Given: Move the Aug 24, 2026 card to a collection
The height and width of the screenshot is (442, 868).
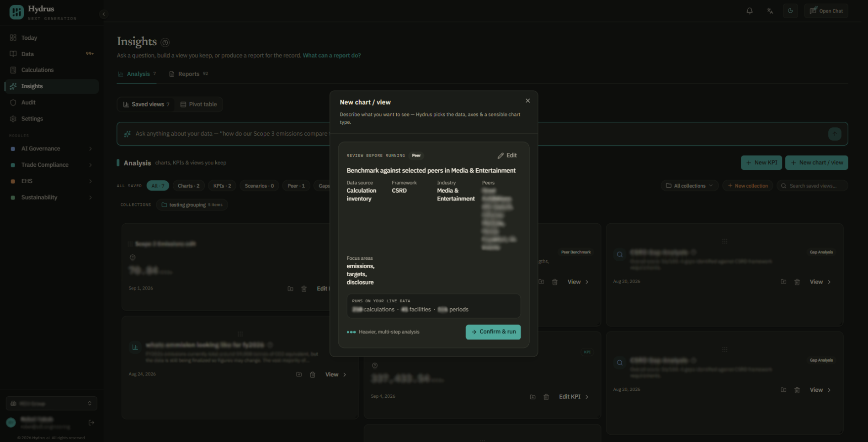Looking at the screenshot, I should (299, 374).
